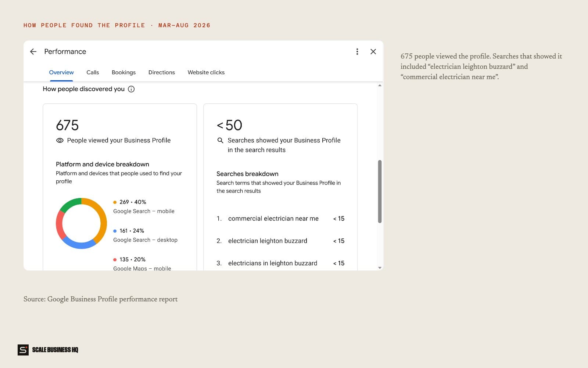This screenshot has width=588, height=368.
Task: Click the scrollbar up arrow
Action: 380,85
